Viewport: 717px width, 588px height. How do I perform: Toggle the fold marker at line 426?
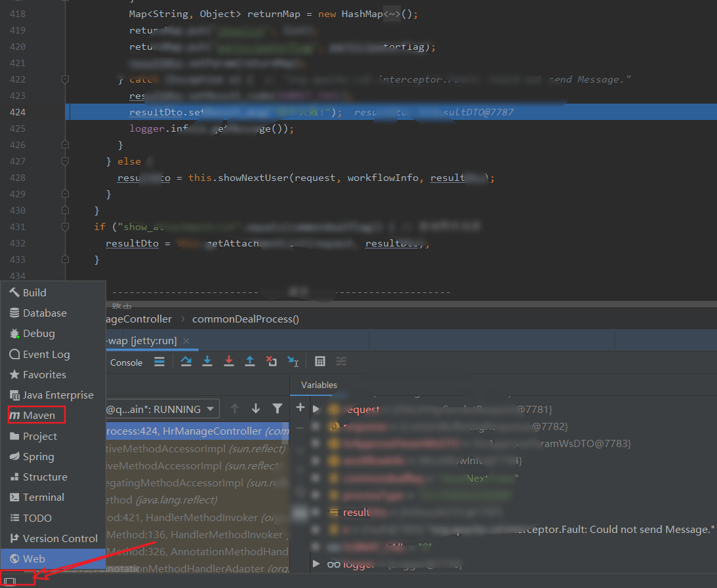pyautogui.click(x=65, y=145)
